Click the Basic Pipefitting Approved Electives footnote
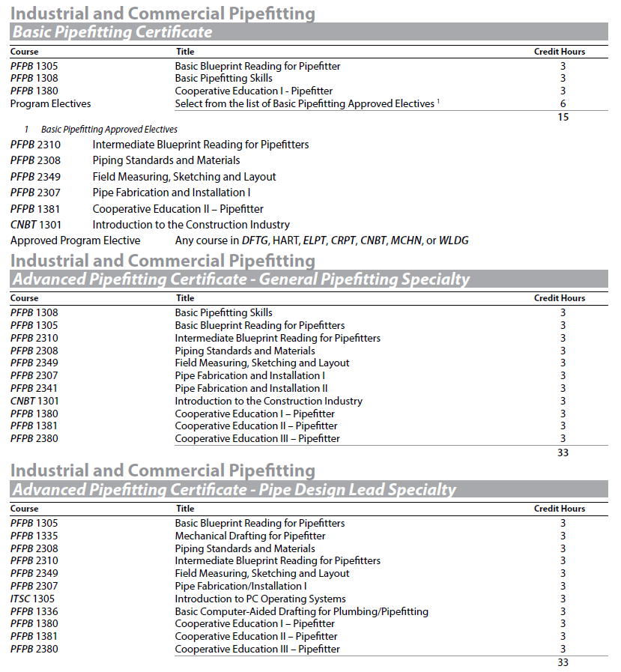This screenshot has height=672, width=621. (x=109, y=130)
